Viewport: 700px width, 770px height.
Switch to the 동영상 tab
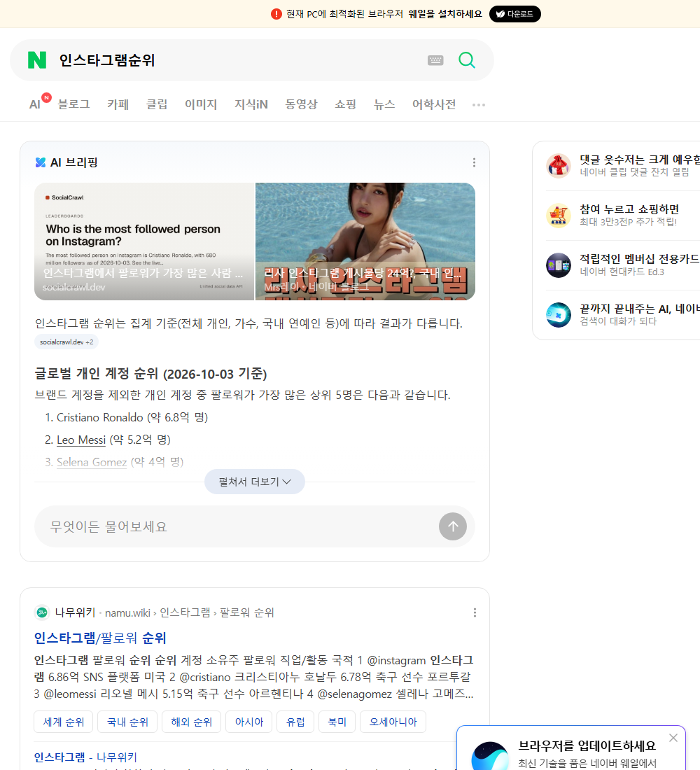(301, 104)
